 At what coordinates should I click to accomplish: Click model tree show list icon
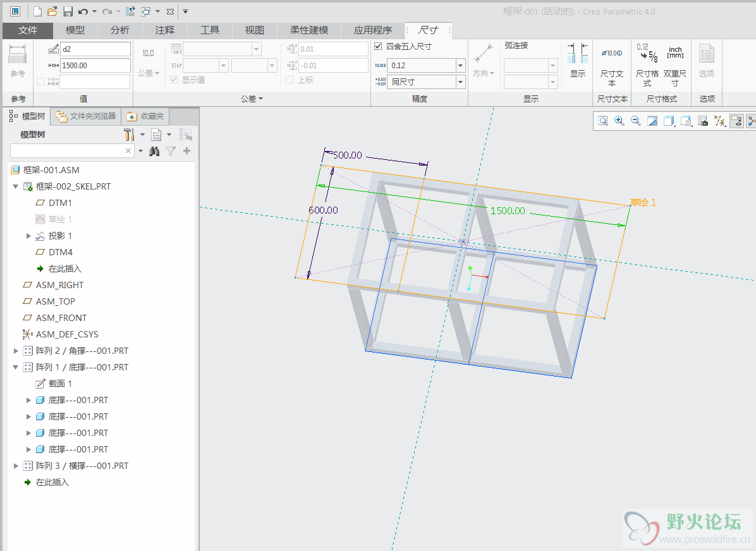(156, 135)
